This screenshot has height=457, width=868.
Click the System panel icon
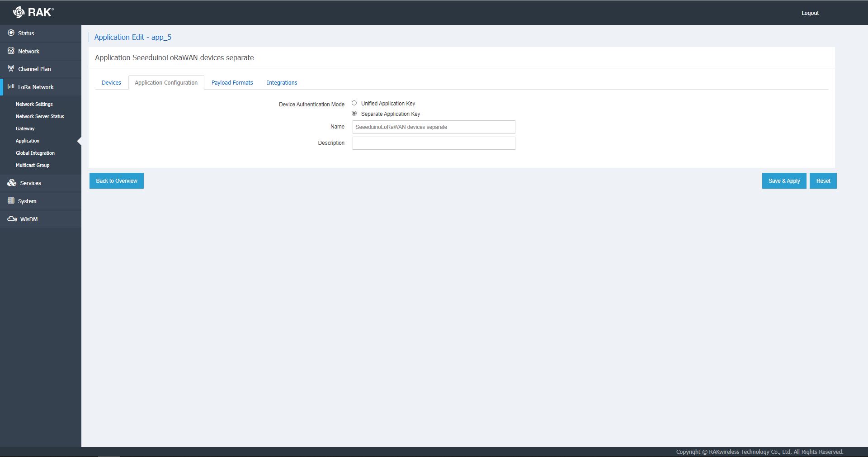click(x=11, y=201)
